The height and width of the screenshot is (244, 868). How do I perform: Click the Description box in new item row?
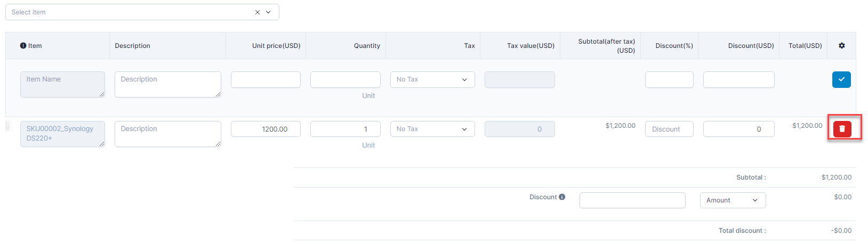pyautogui.click(x=167, y=84)
